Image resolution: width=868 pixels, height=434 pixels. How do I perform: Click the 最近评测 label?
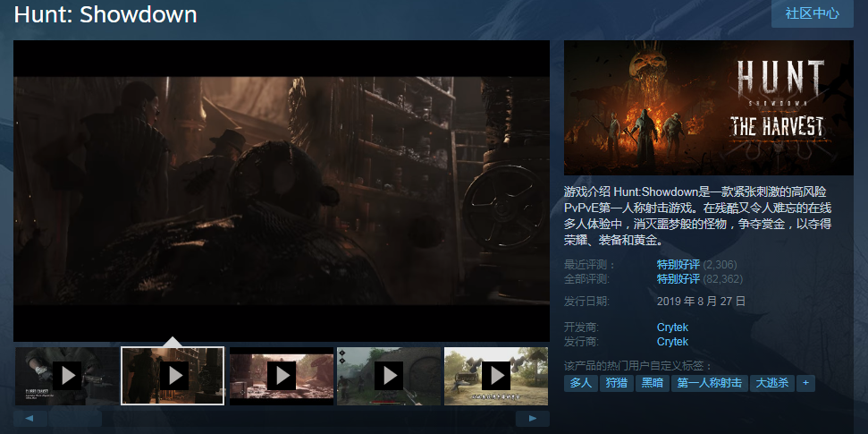coord(590,264)
